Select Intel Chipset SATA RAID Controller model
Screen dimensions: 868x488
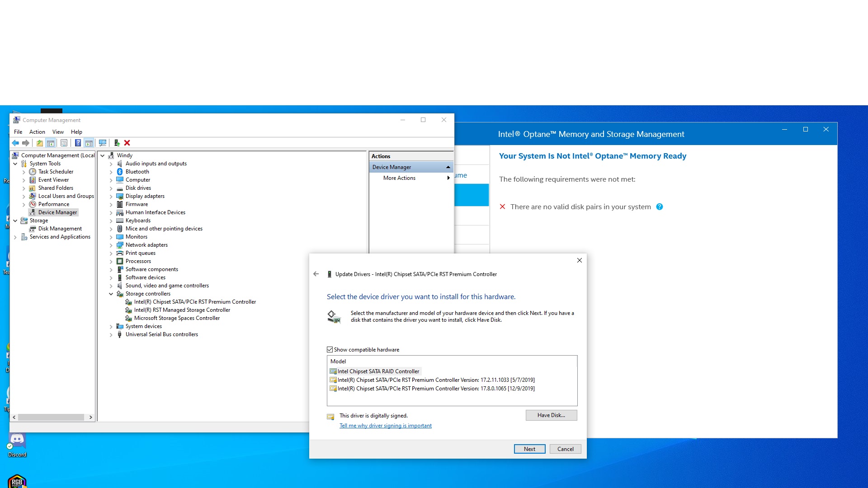pyautogui.click(x=378, y=371)
